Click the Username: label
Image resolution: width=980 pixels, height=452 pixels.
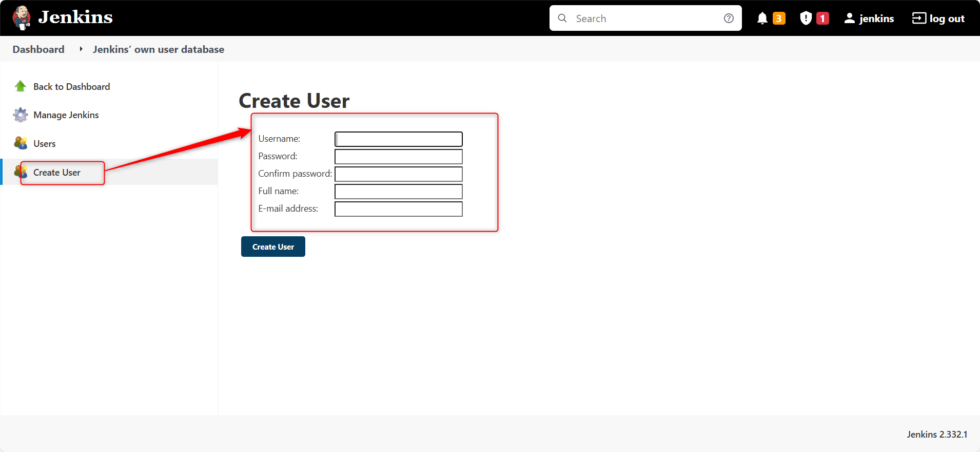click(x=279, y=139)
